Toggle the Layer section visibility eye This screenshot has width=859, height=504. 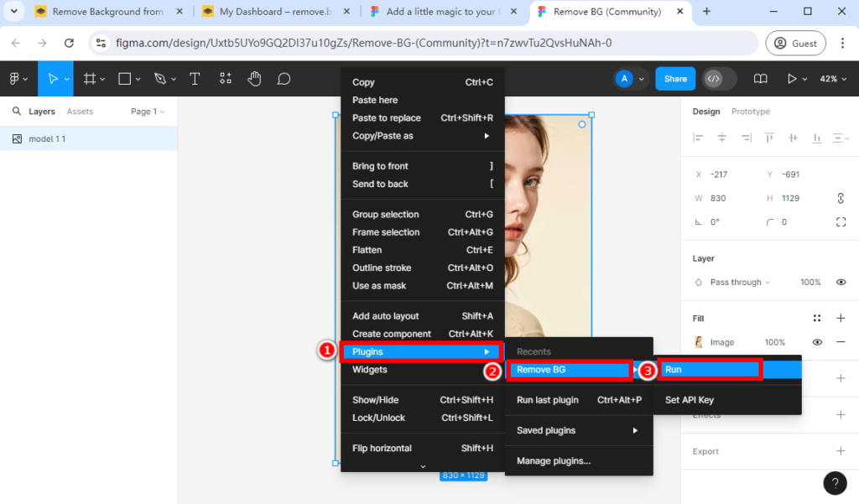(x=841, y=282)
